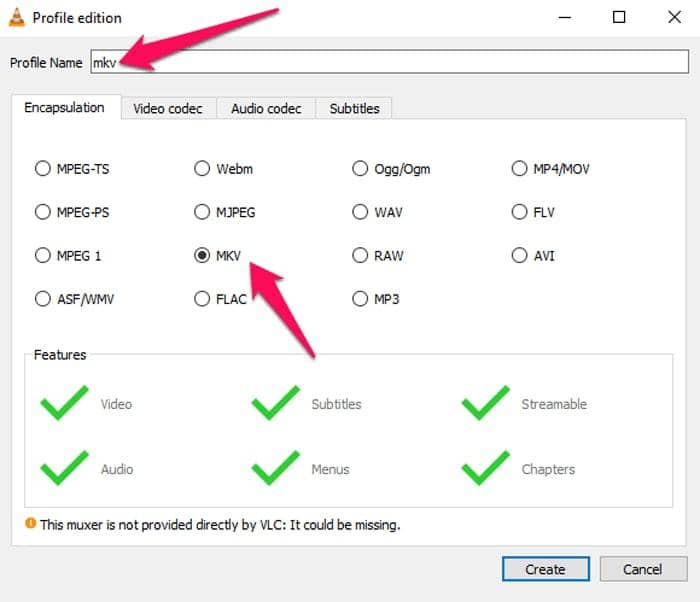Click the Profile Name label

[46, 63]
